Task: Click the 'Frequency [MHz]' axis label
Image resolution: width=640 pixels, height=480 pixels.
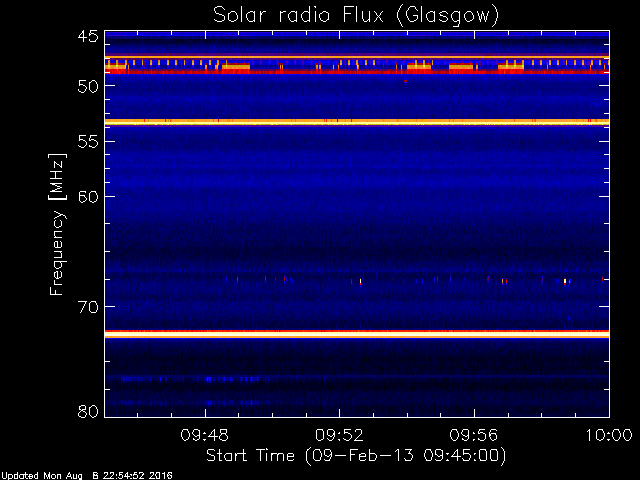Action: 57,224
